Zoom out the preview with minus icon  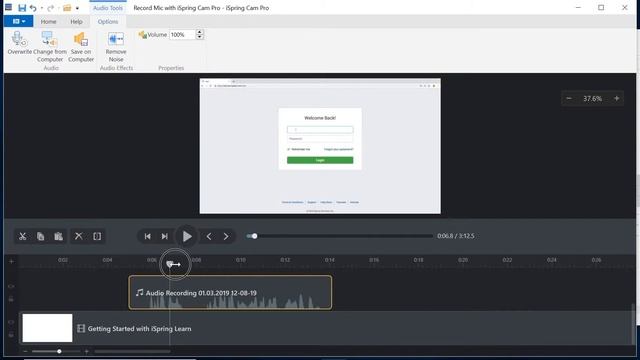click(x=569, y=98)
